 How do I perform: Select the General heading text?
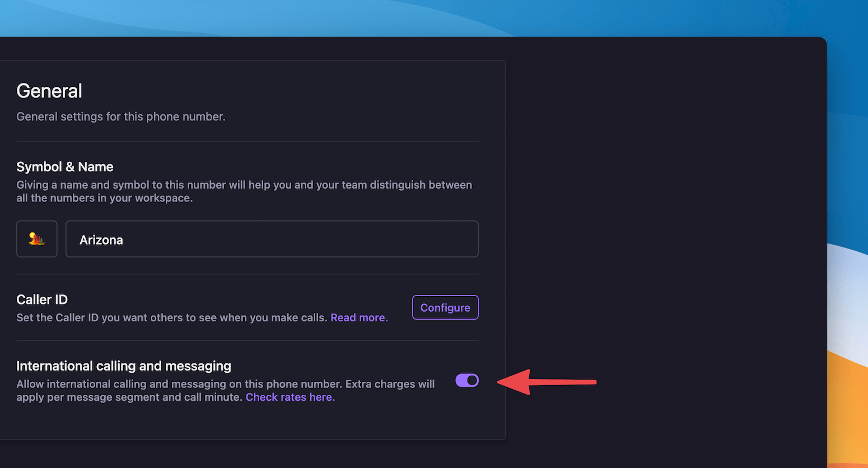click(x=49, y=91)
